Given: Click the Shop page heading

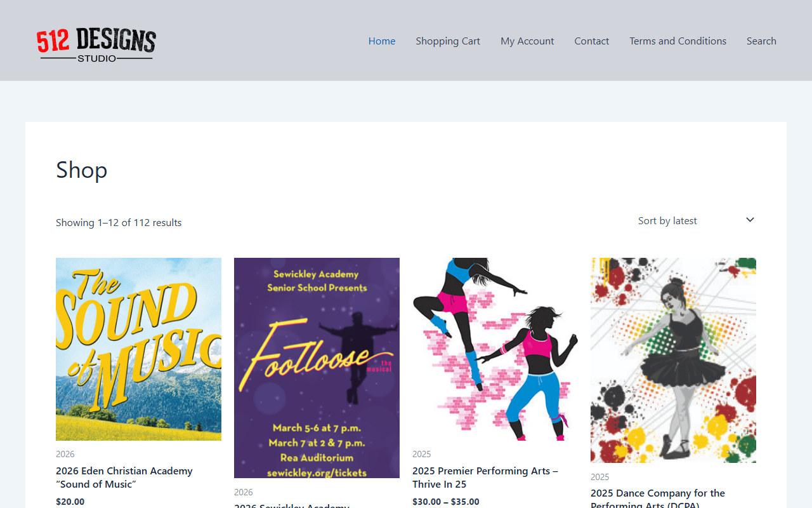Looking at the screenshot, I should click(82, 170).
